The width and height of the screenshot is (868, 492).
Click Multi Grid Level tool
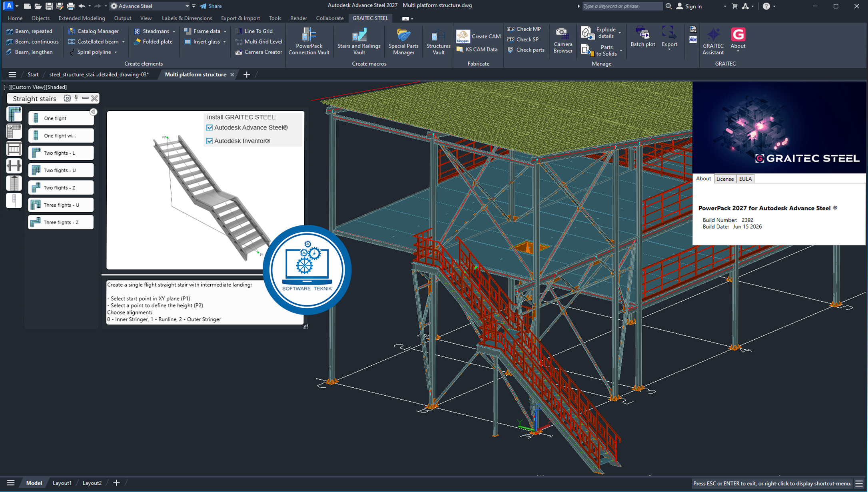click(x=259, y=42)
